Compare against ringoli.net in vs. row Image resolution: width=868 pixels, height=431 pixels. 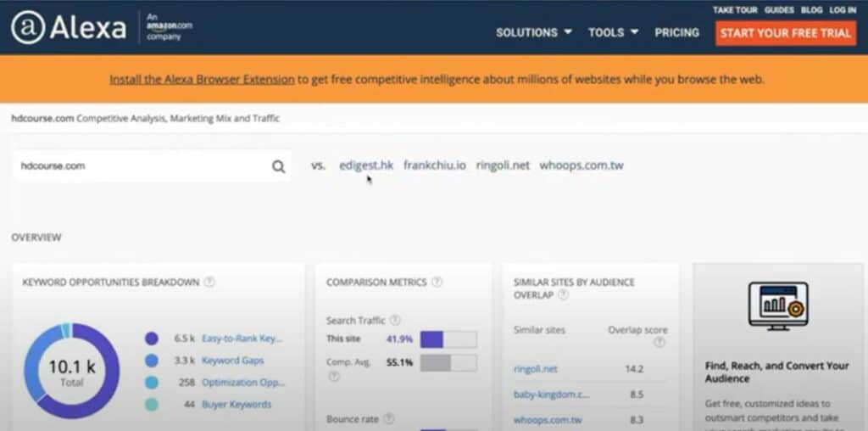(x=503, y=165)
